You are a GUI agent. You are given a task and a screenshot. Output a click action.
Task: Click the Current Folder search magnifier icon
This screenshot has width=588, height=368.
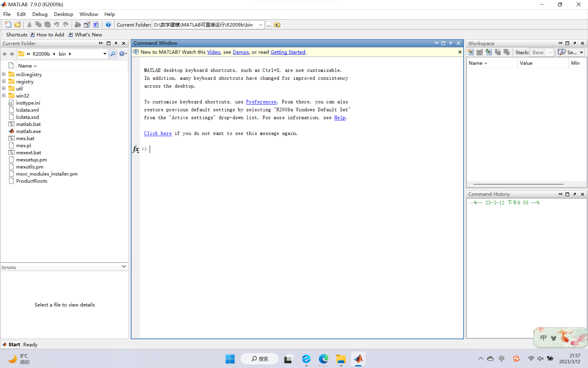(113, 54)
